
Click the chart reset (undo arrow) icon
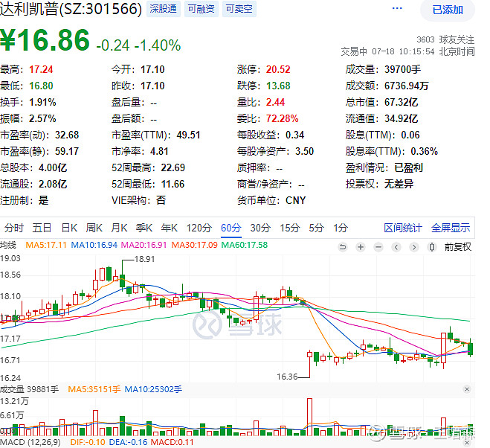tap(343, 248)
